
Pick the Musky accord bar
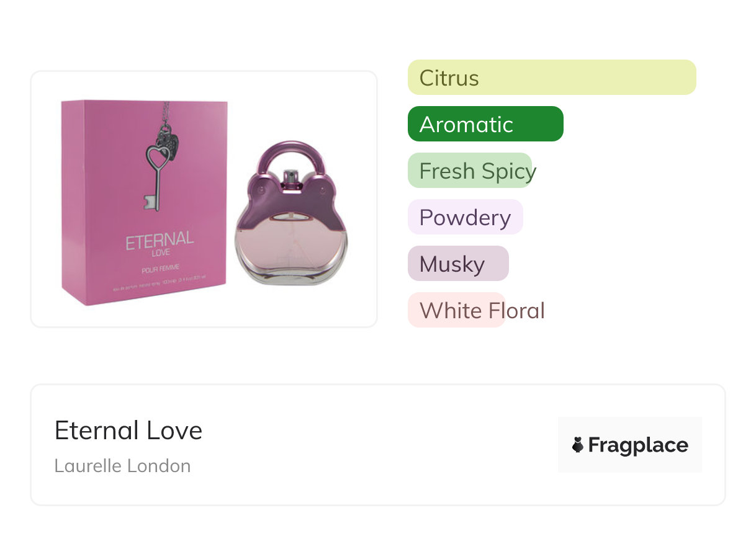coord(458,264)
